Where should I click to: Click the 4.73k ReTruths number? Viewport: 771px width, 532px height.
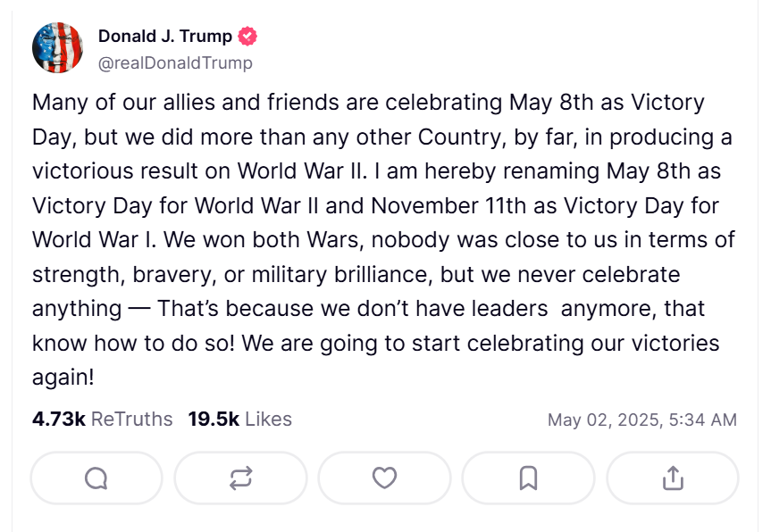click(x=58, y=419)
